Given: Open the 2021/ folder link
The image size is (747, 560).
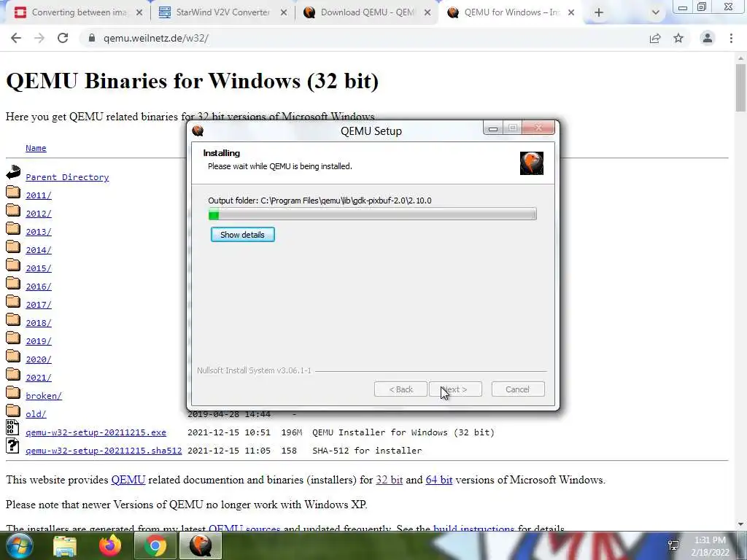Looking at the screenshot, I should 39,378.
